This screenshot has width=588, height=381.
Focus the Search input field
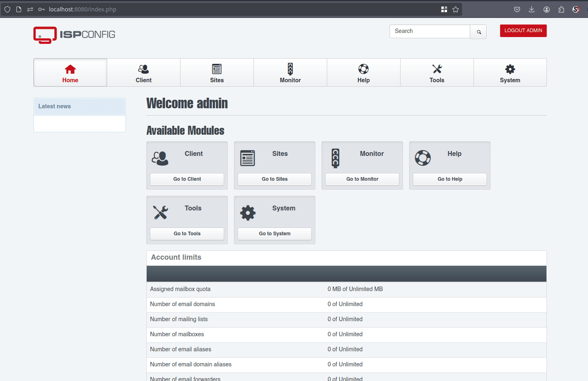coord(429,31)
